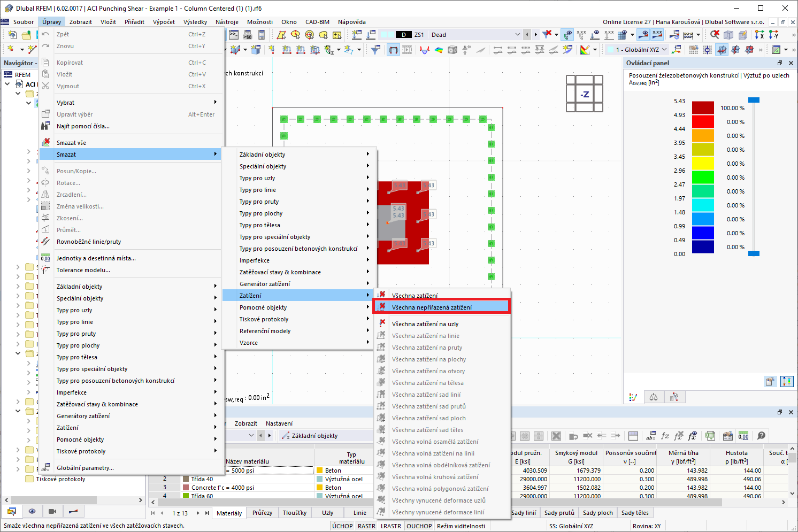Click the open model folder icon
The image size is (798, 532).
[26, 35]
